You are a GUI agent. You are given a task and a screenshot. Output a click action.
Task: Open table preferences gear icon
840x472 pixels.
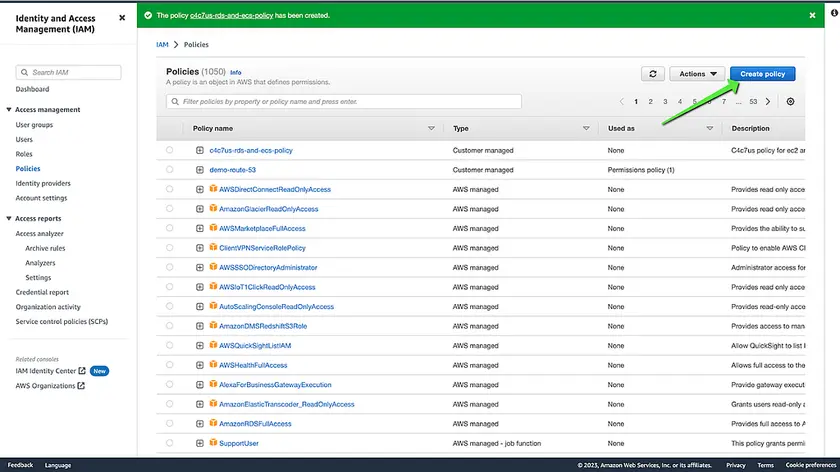tap(790, 102)
